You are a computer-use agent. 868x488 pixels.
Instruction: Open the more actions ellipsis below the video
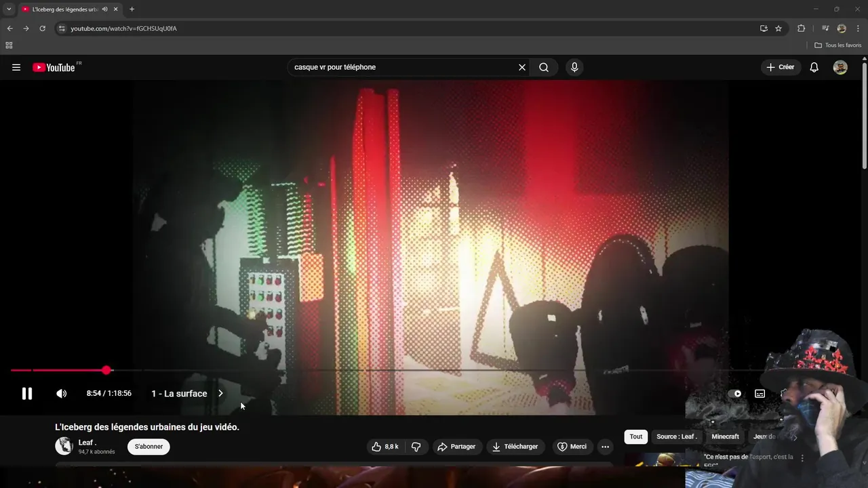[606, 447]
